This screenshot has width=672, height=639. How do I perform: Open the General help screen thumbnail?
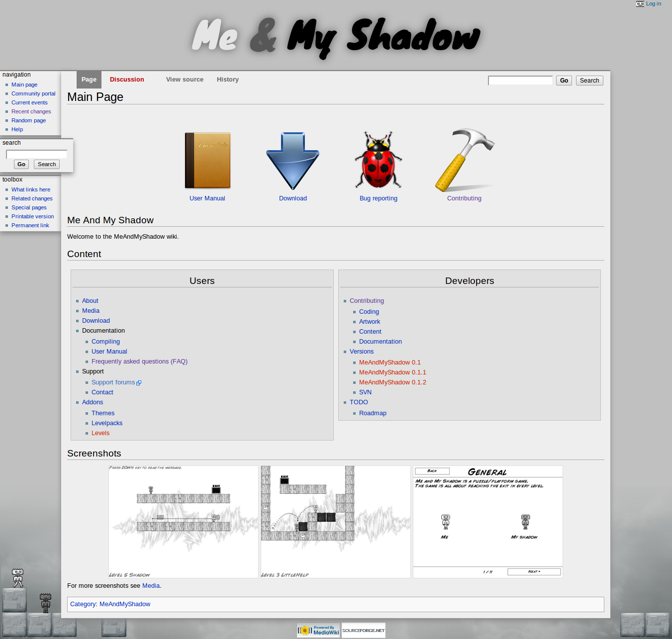(488, 522)
